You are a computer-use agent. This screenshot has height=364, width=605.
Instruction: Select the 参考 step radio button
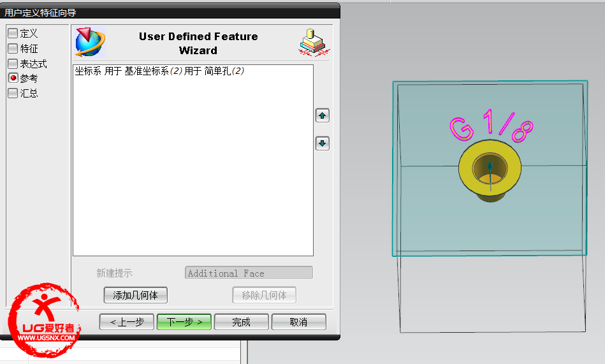tap(13, 78)
